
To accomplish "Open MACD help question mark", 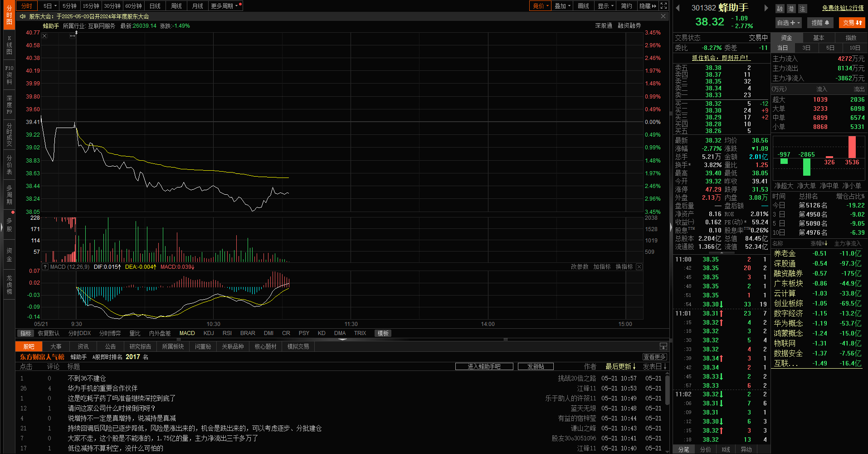I will coord(45,267).
